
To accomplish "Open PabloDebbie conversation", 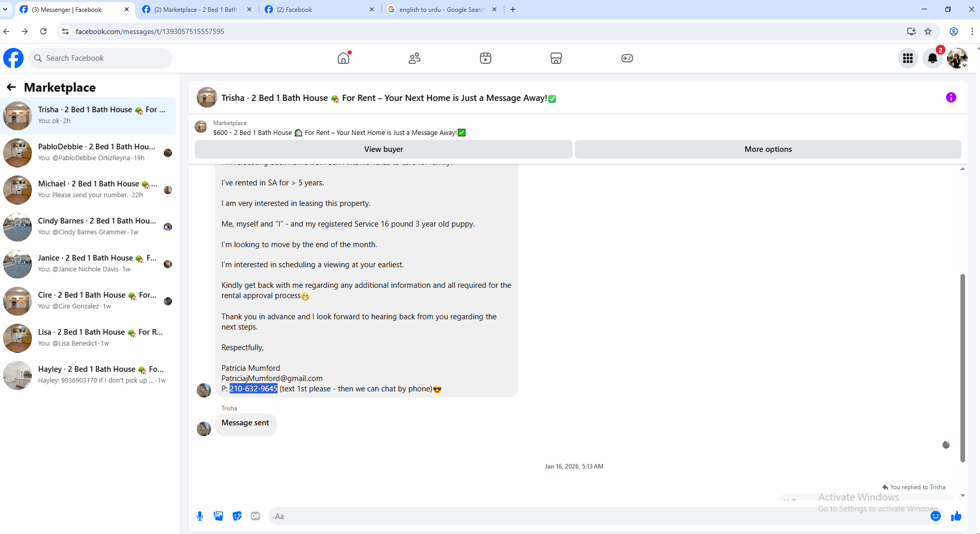I will 89,153.
